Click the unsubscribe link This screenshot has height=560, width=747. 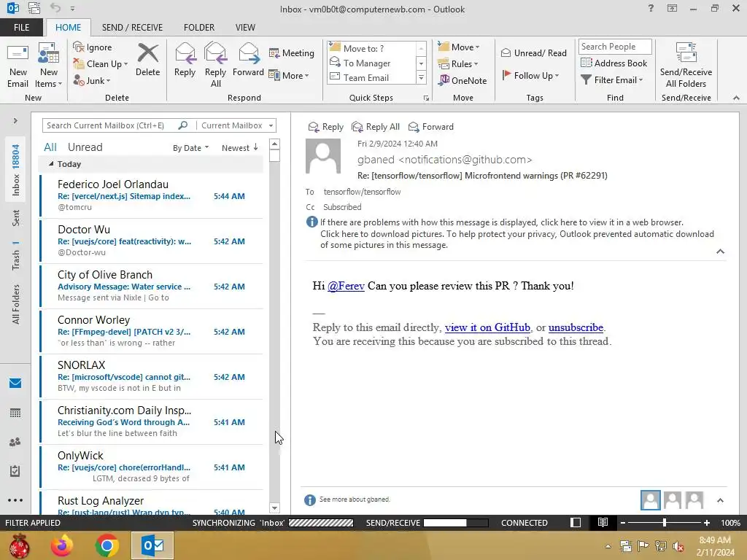pyautogui.click(x=576, y=327)
